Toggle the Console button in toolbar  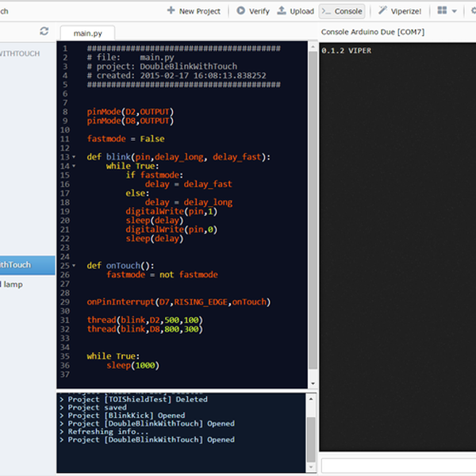pyautogui.click(x=342, y=11)
